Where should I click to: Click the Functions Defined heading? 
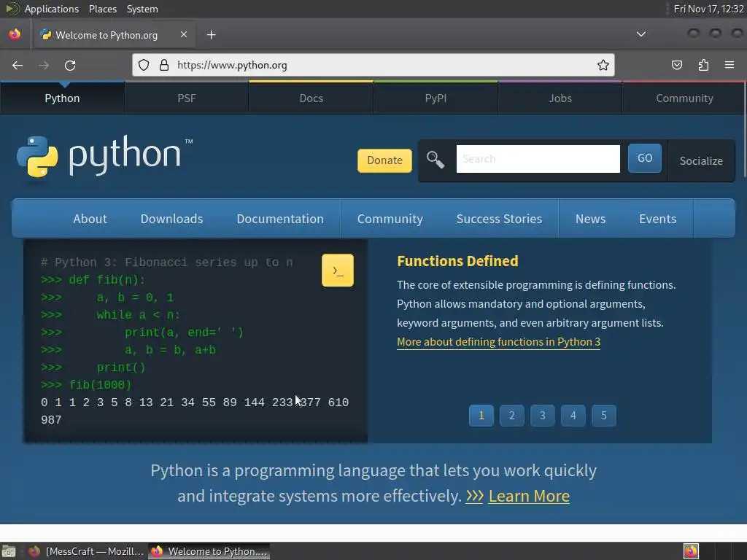(458, 261)
